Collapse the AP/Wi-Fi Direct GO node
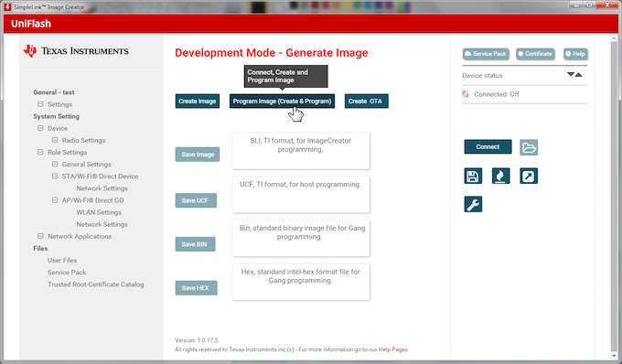Viewport: 622px width, 364px height. coord(55,200)
